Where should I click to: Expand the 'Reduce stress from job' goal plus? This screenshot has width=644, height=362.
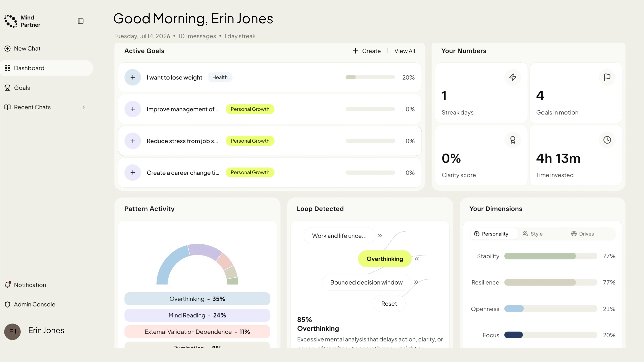tap(133, 141)
